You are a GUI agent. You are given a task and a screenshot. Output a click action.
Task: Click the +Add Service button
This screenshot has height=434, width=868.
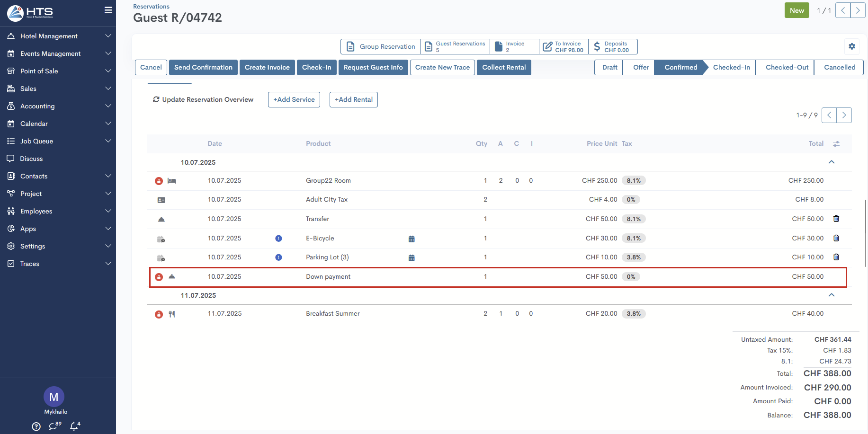294,99
